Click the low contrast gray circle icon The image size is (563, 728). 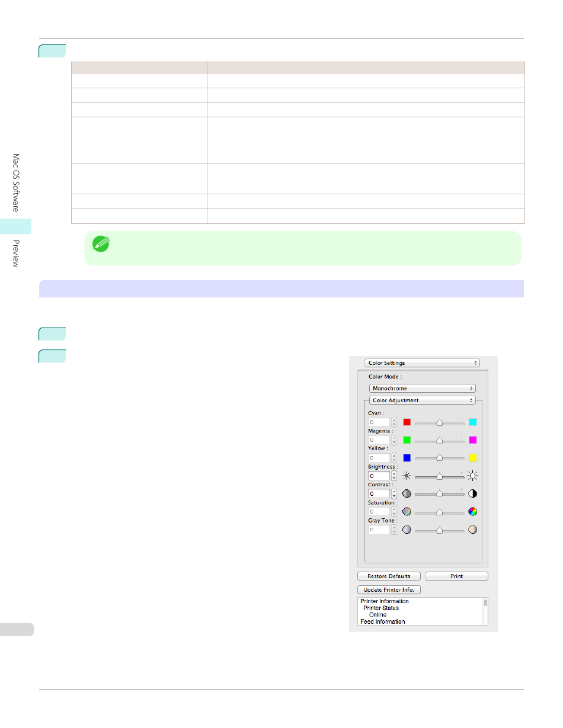tap(407, 493)
